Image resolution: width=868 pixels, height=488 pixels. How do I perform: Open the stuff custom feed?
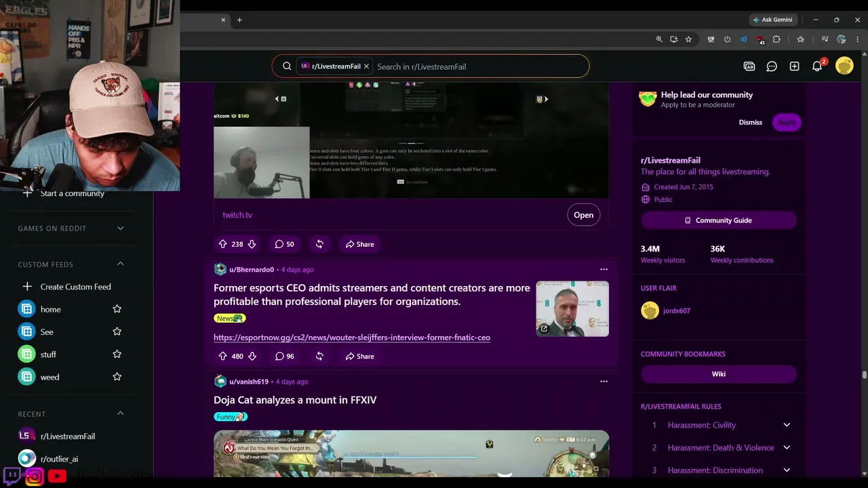coord(47,354)
